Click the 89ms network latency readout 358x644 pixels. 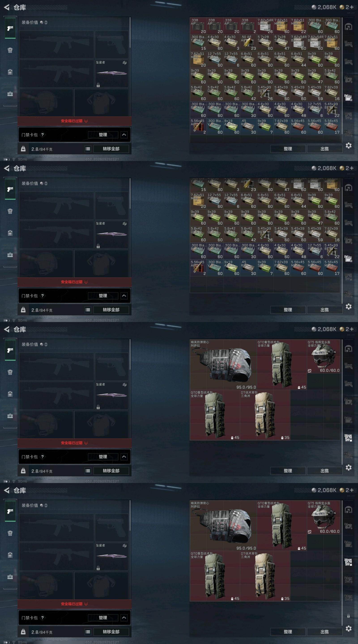pyautogui.click(x=23, y=642)
